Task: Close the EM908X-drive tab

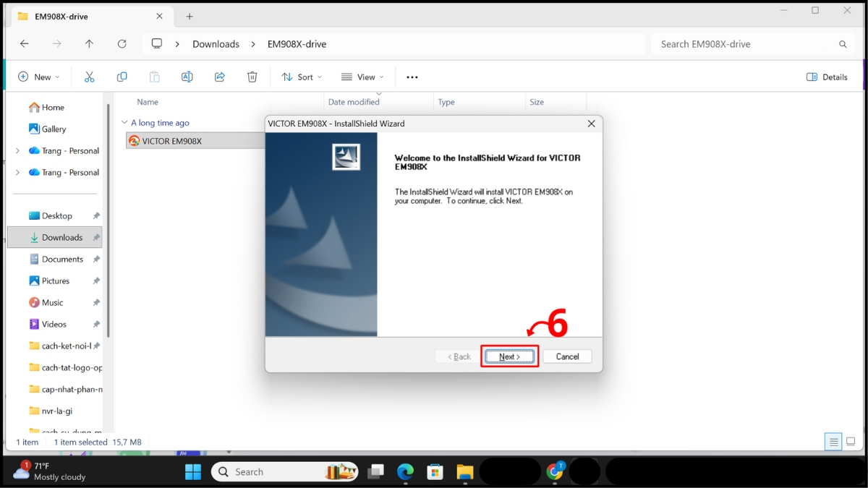Action: click(x=160, y=16)
